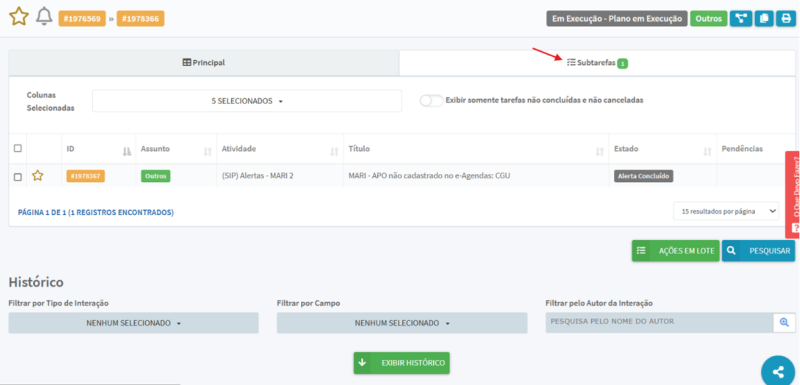Screen dimensions: 800x385
Task: Open 'Filtrar por Tipo de Interação' dropdown
Action: click(x=134, y=323)
